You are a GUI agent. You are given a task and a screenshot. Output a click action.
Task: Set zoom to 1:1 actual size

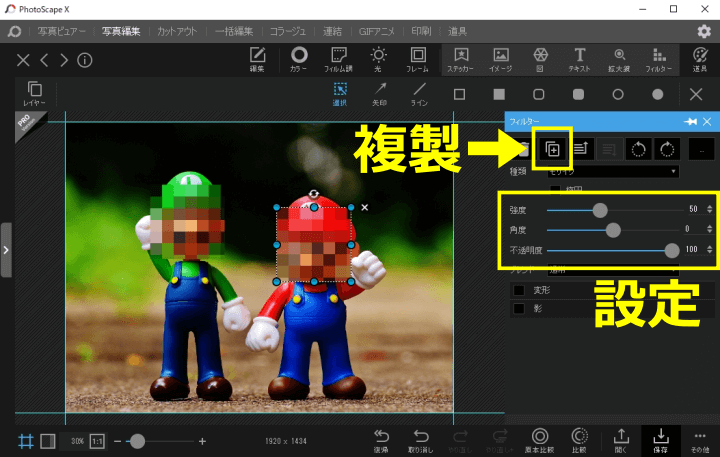coord(97,441)
